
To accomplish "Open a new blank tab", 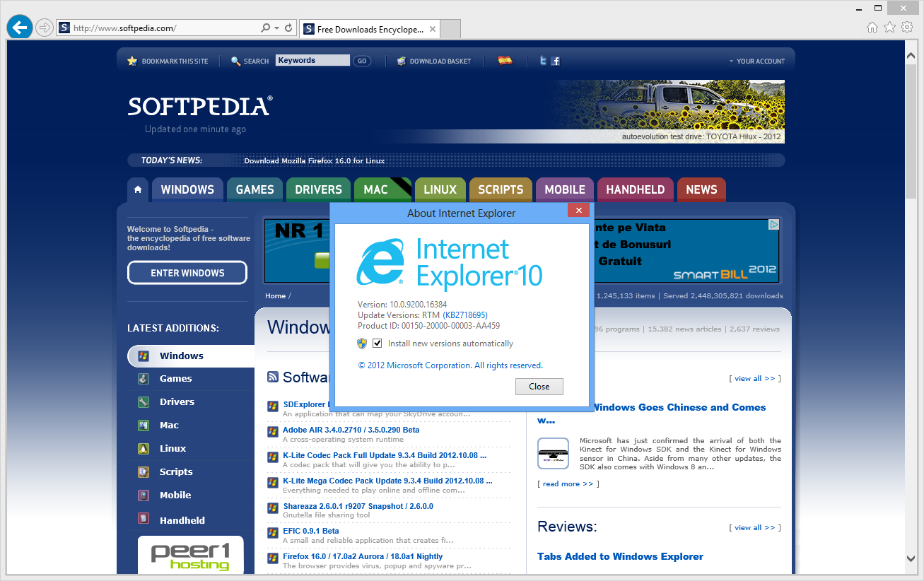I will [x=450, y=29].
